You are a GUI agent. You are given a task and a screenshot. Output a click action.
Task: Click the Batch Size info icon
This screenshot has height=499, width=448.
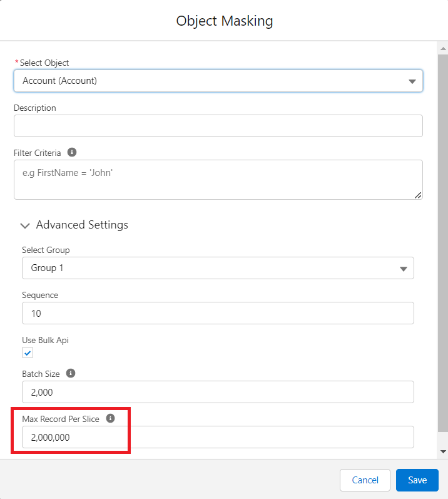[71, 373]
